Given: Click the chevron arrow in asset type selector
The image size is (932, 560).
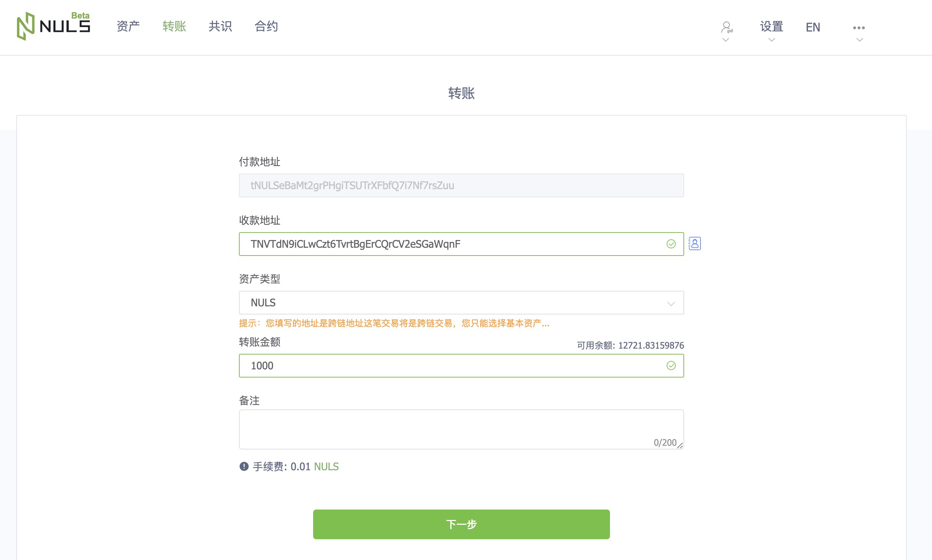Looking at the screenshot, I should coord(670,304).
